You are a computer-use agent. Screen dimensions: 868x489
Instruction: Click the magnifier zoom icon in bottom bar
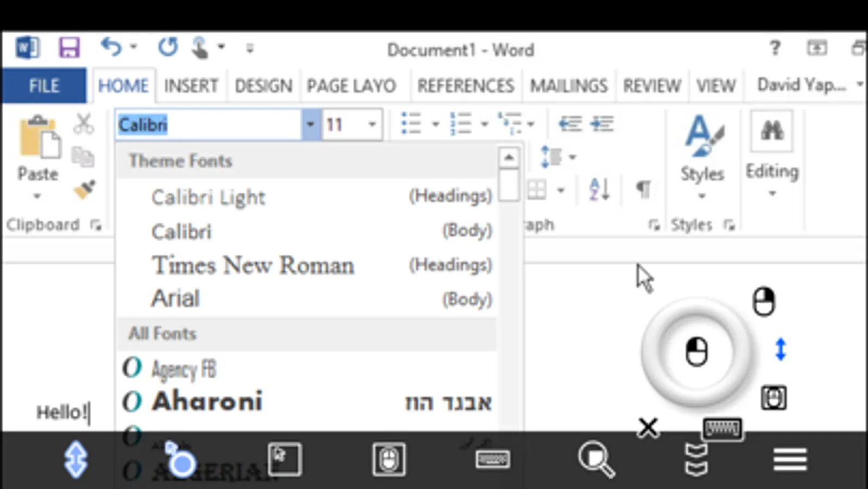pos(596,460)
